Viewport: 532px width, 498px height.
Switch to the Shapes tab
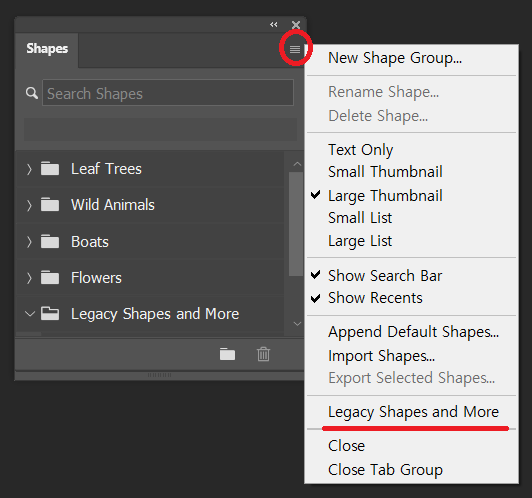[x=47, y=49]
